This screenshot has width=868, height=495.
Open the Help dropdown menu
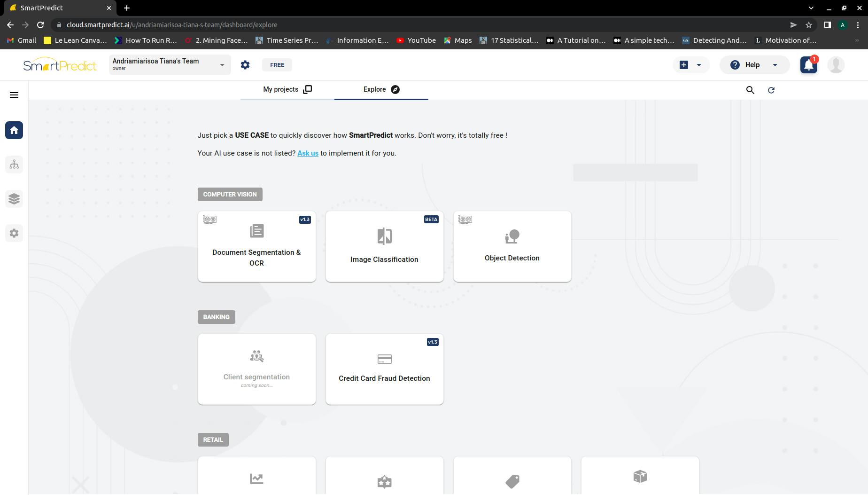[x=755, y=65]
